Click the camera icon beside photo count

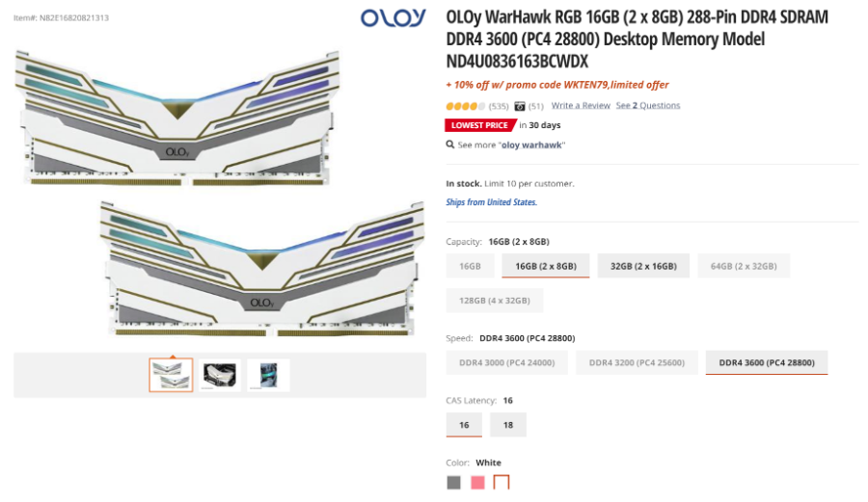coord(519,106)
